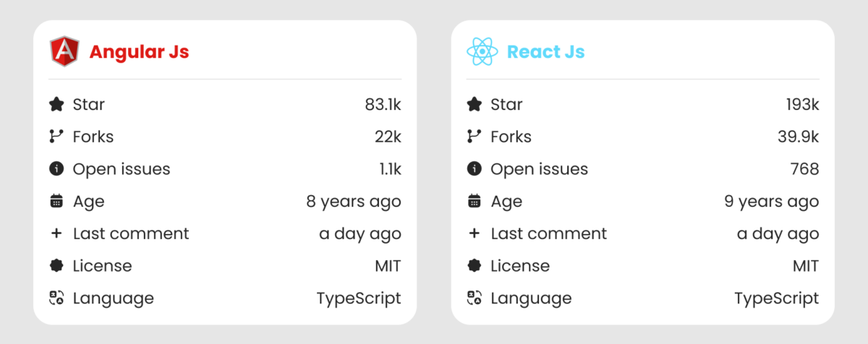Click the star icon in React card
The height and width of the screenshot is (344, 868).
475,105
